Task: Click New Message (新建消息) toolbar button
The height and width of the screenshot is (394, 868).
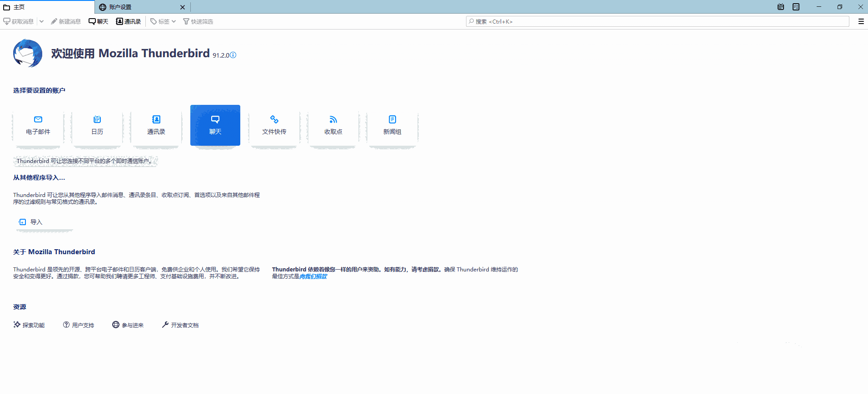Action: [66, 21]
